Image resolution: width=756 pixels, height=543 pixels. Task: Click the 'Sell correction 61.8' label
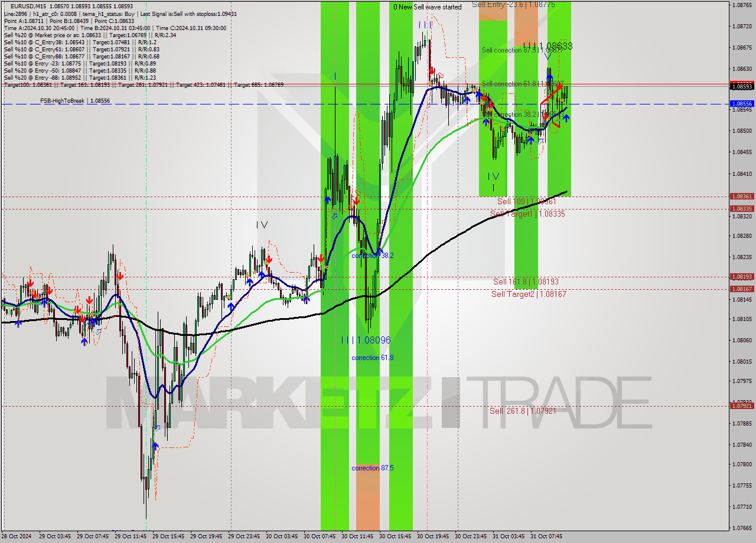tap(523, 84)
